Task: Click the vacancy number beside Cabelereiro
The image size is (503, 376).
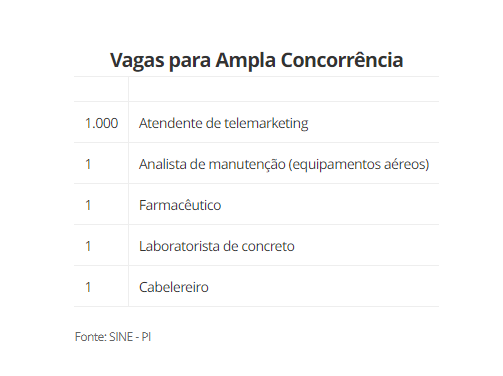Action: [x=88, y=287]
